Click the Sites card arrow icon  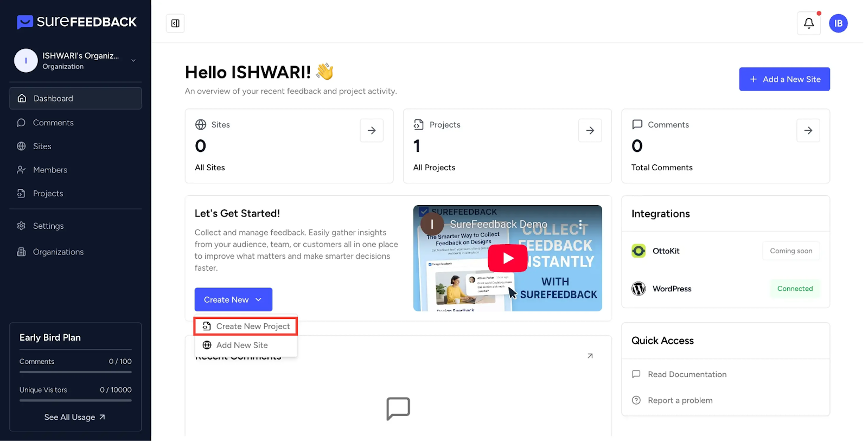pyautogui.click(x=372, y=130)
